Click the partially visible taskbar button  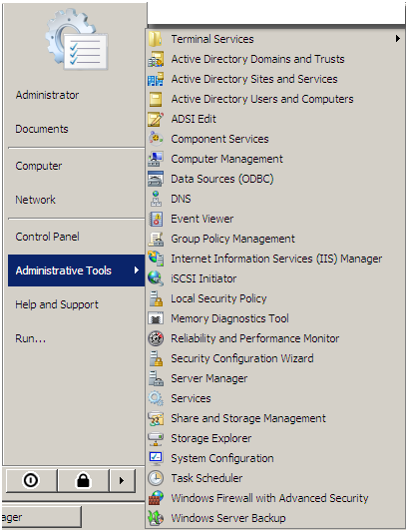coord(41,517)
